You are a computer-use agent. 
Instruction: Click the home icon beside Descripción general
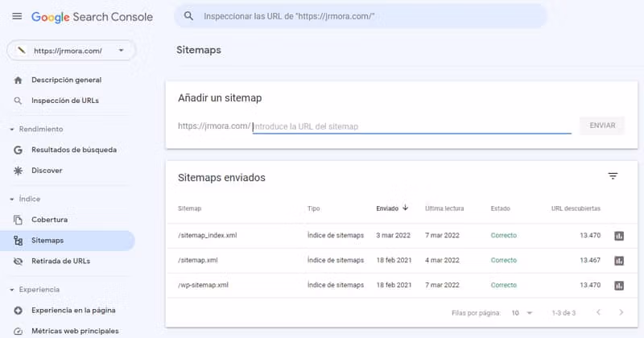18,80
